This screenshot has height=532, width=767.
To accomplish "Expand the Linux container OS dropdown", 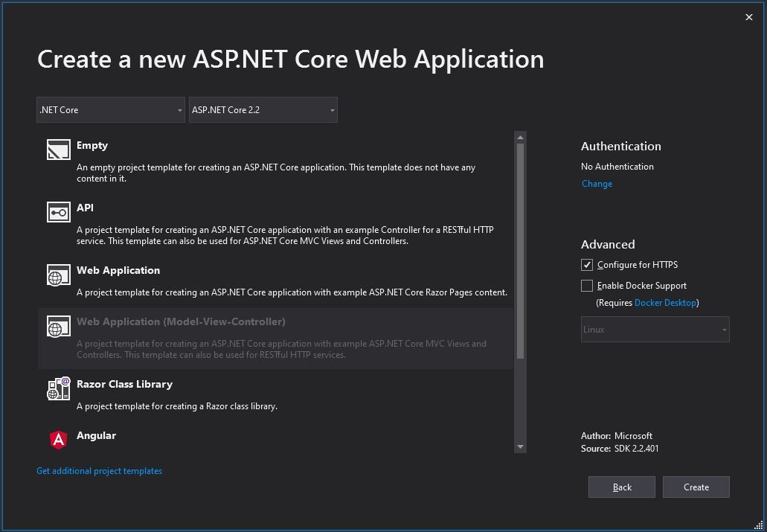I will 655,329.
